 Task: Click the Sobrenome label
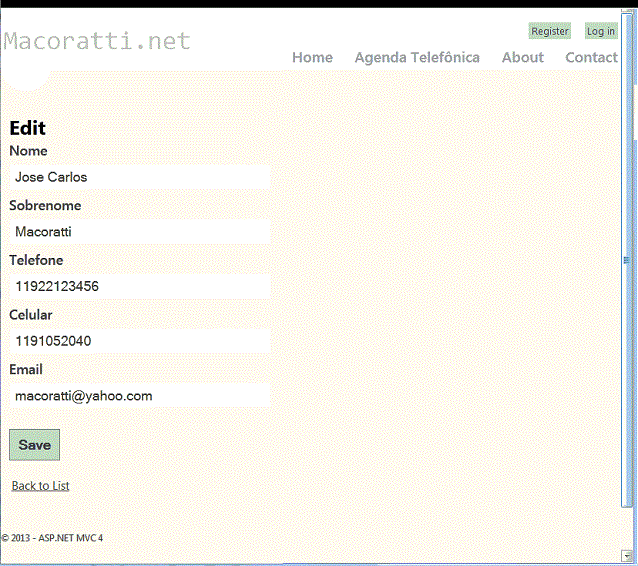(45, 205)
